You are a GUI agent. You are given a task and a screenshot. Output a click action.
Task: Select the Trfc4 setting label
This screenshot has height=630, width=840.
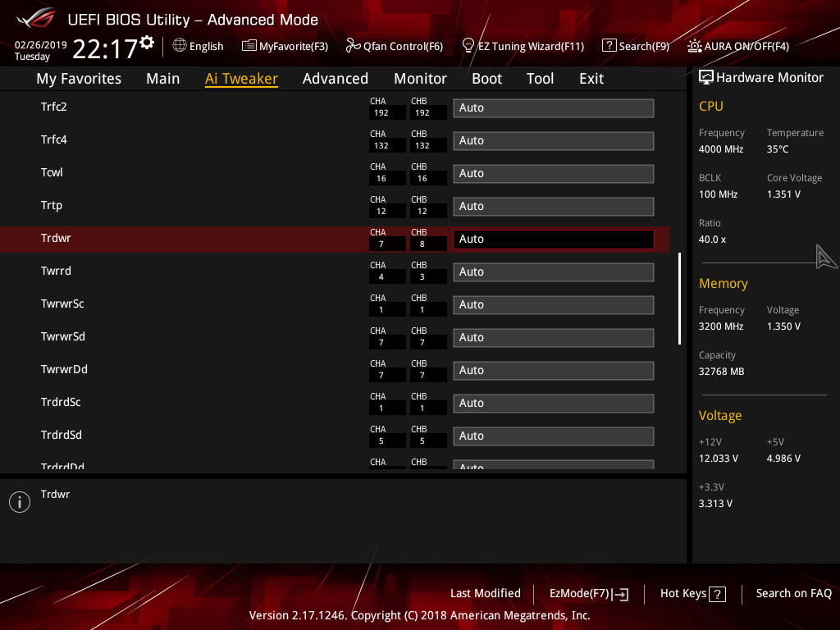53,139
